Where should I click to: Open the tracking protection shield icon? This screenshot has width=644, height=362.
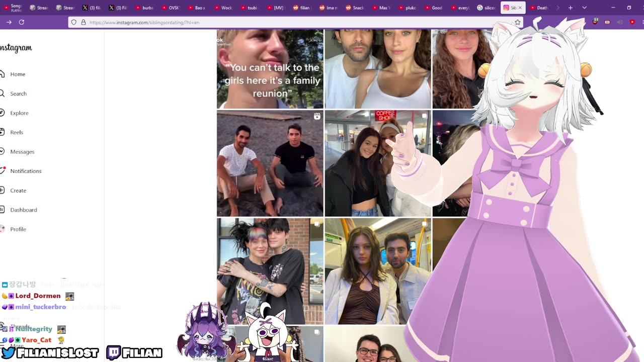coord(74,22)
